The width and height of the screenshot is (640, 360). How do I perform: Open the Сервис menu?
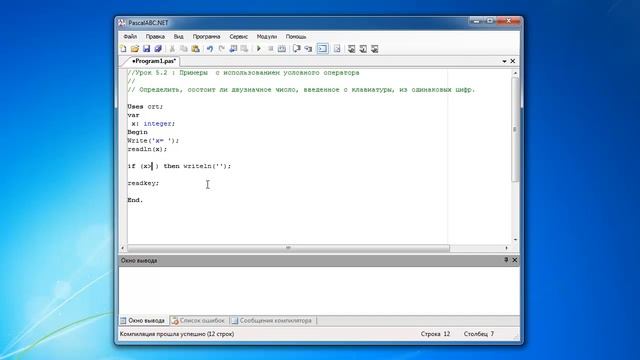[238, 37]
